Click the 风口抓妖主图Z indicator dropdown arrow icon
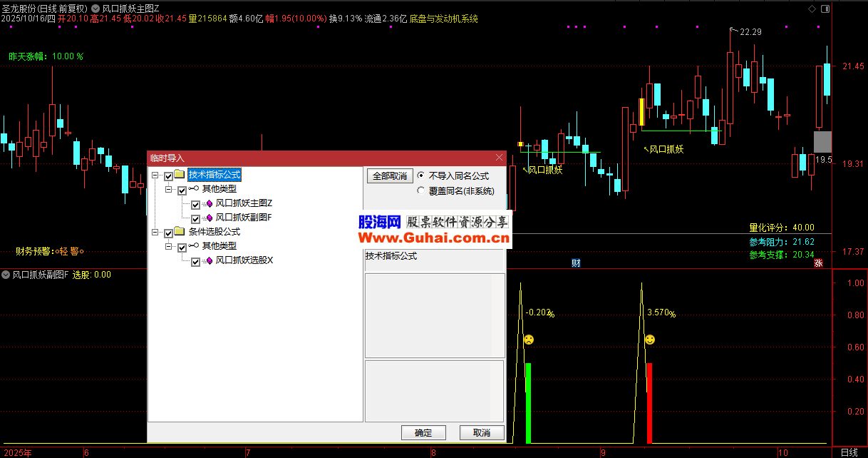 pos(95,8)
